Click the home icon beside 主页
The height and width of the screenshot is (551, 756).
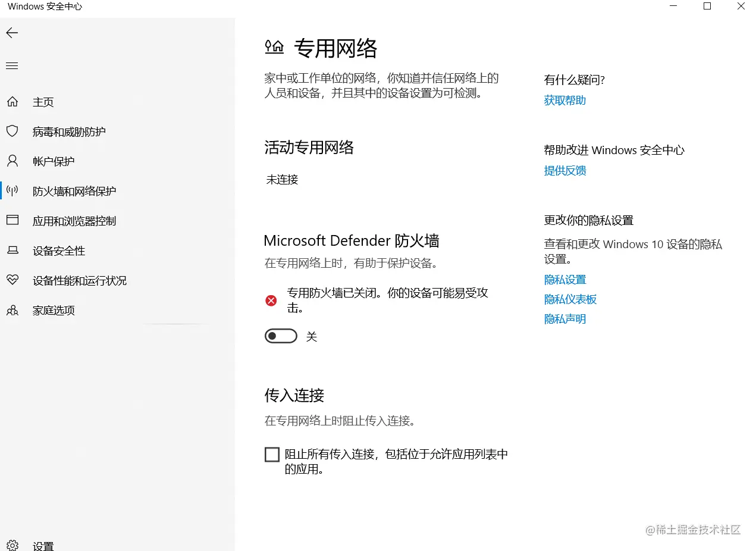coord(12,102)
